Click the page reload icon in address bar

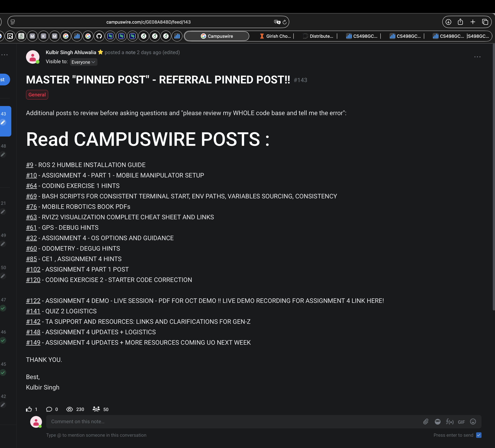(285, 22)
